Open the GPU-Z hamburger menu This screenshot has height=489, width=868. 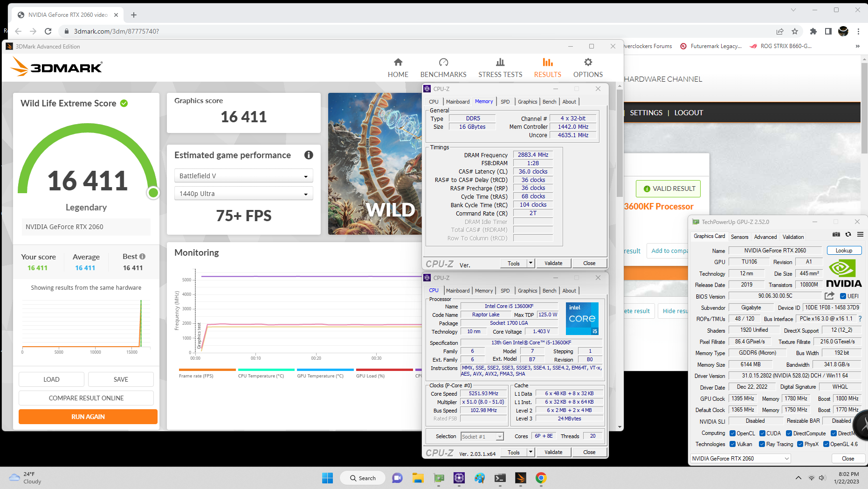(861, 234)
